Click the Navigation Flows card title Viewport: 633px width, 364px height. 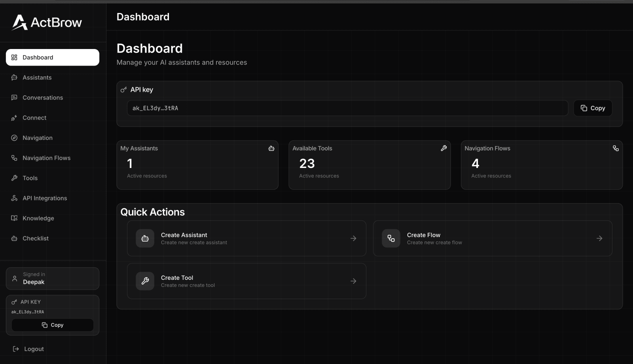487,148
